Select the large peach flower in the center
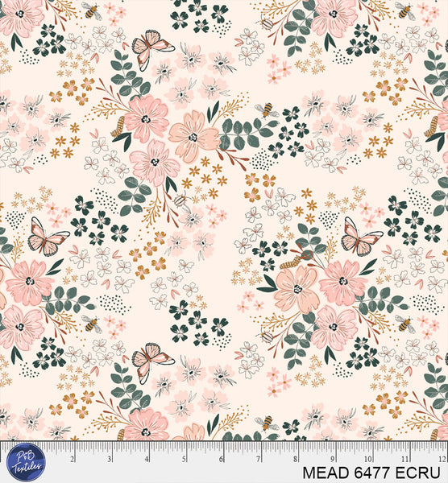Screen dimensions: 448x483 click(194, 137)
